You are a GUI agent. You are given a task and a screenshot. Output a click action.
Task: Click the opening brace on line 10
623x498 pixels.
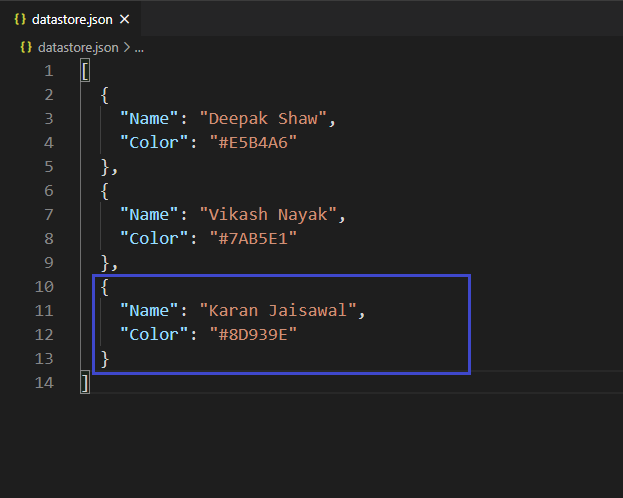[x=104, y=287]
